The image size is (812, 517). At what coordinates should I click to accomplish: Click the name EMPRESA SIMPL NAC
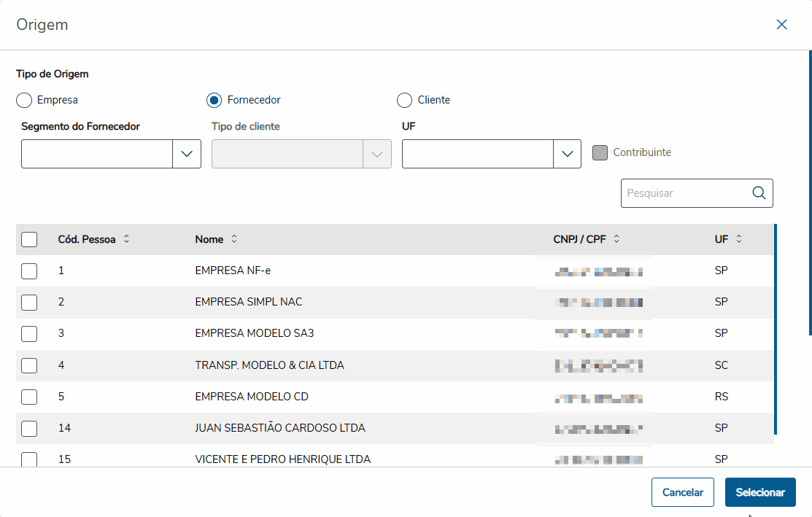point(249,302)
